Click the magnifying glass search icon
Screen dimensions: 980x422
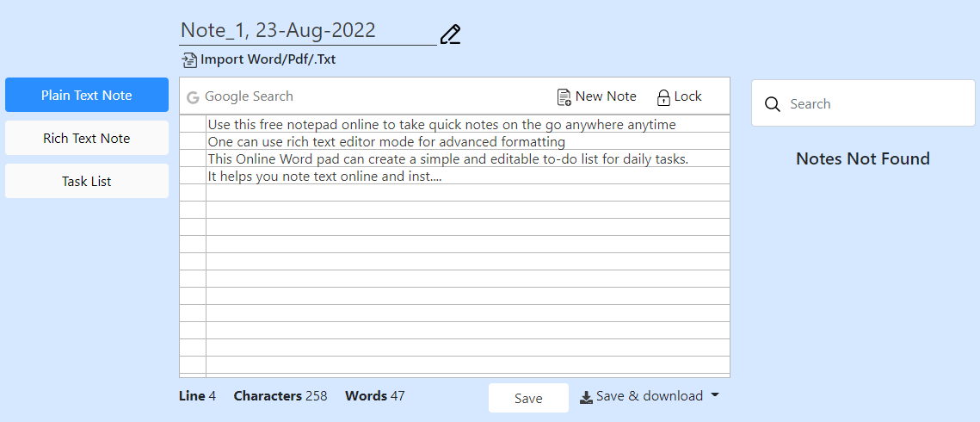point(773,104)
